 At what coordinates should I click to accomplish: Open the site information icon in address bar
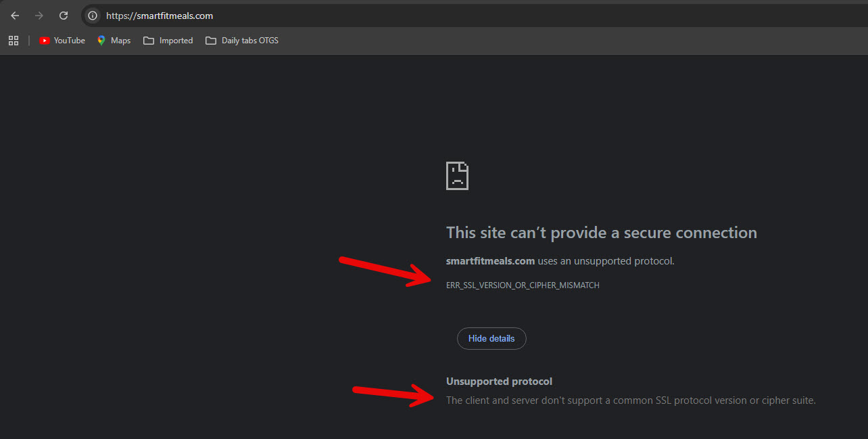pyautogui.click(x=93, y=16)
